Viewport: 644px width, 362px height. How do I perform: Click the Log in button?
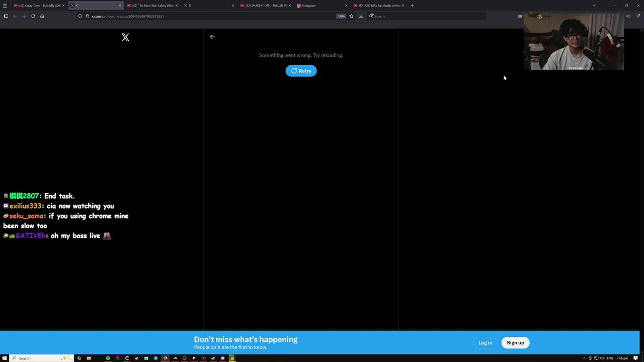point(485,343)
